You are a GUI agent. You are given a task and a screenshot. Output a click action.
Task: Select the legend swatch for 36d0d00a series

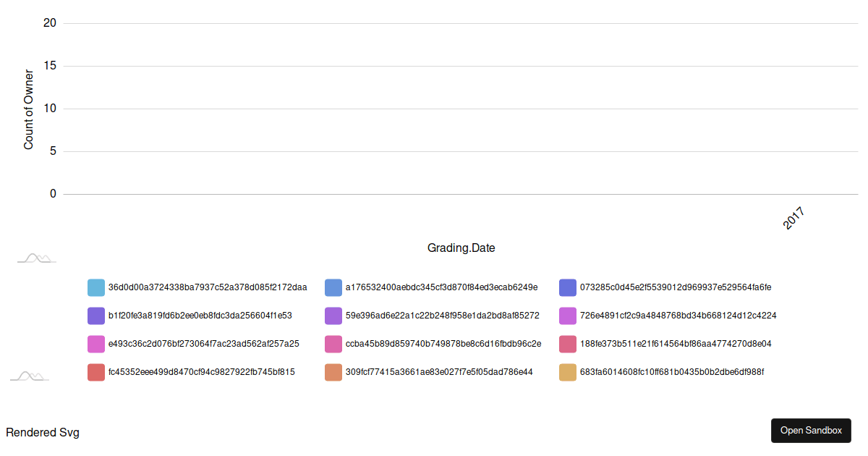point(96,287)
